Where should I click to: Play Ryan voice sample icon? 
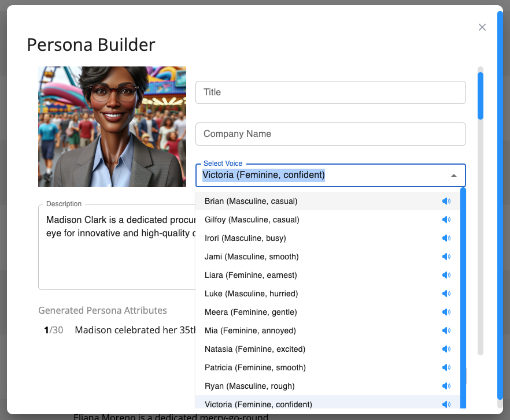tap(446, 386)
